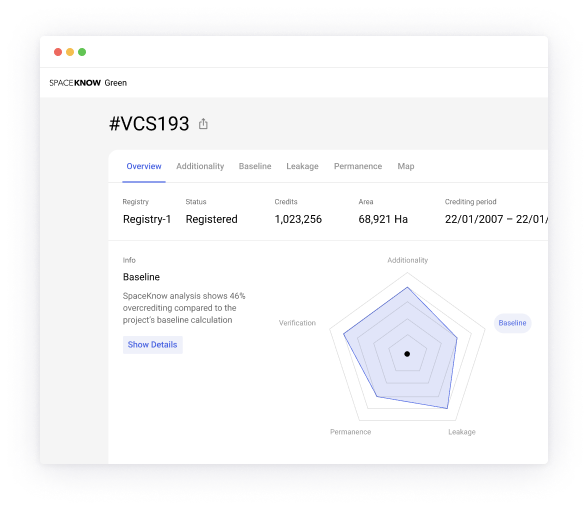The image size is (588, 508).
Task: Click the Registered status value
Action: click(x=212, y=219)
